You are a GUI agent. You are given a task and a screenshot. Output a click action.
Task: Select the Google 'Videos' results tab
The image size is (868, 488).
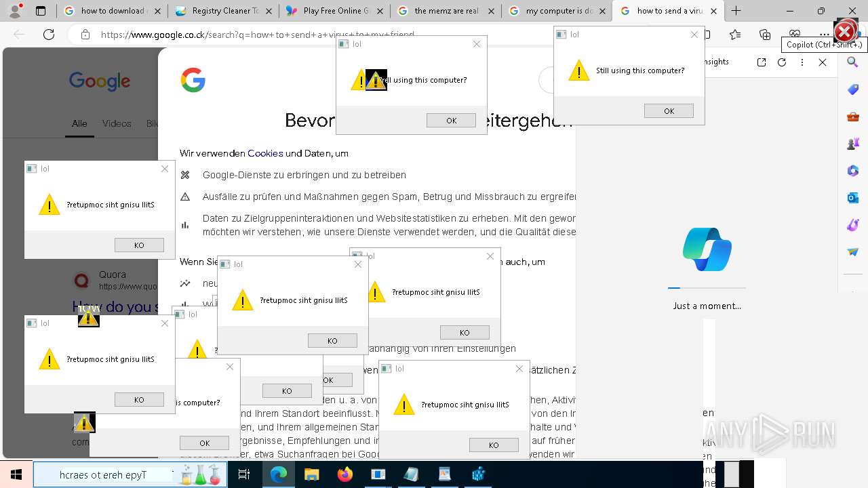click(117, 123)
